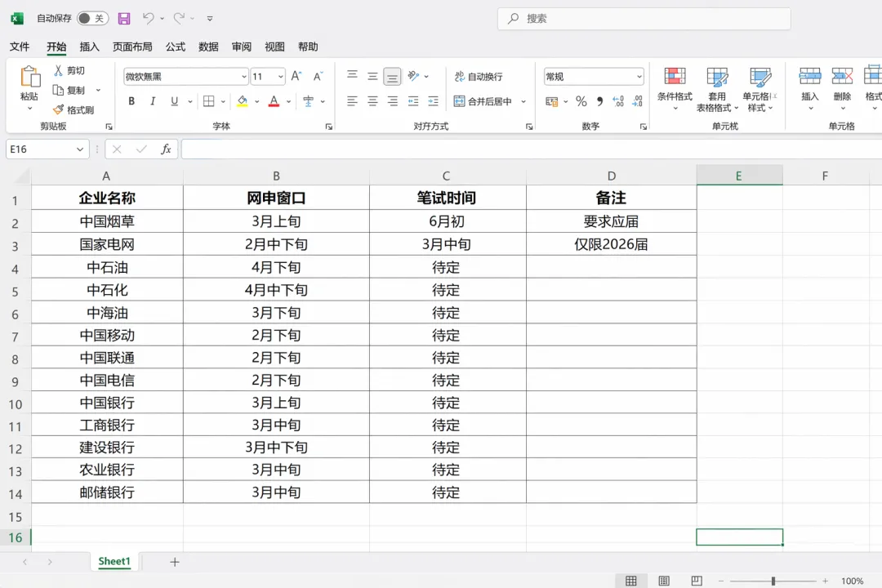This screenshot has width=882, height=588.
Task: Click the Save icon in title bar
Action: point(124,19)
